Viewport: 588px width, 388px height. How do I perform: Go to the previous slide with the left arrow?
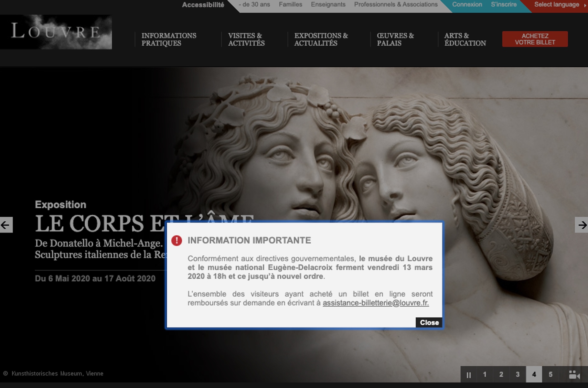(6, 225)
